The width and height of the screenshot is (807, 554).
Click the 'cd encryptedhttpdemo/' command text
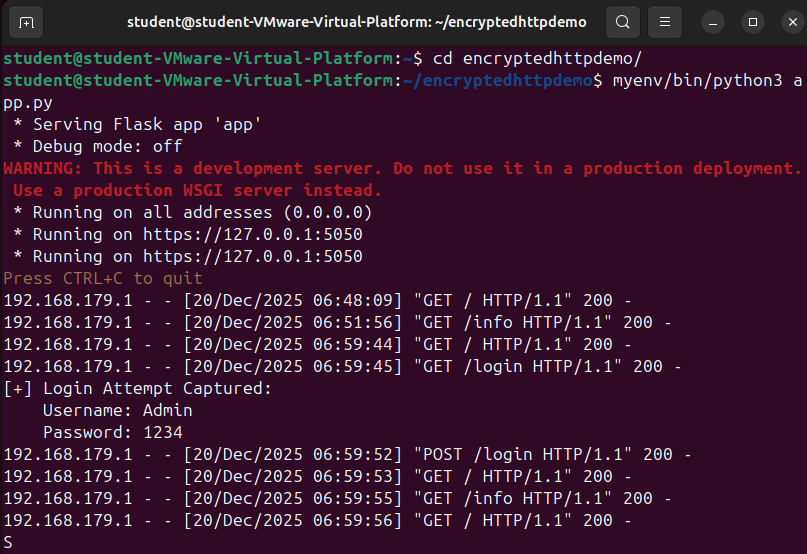coord(537,58)
